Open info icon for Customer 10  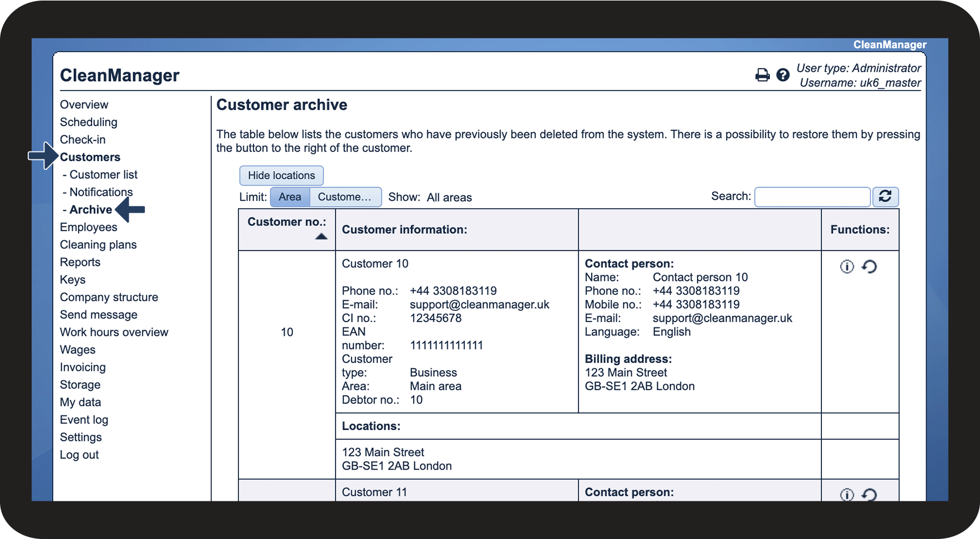click(847, 267)
